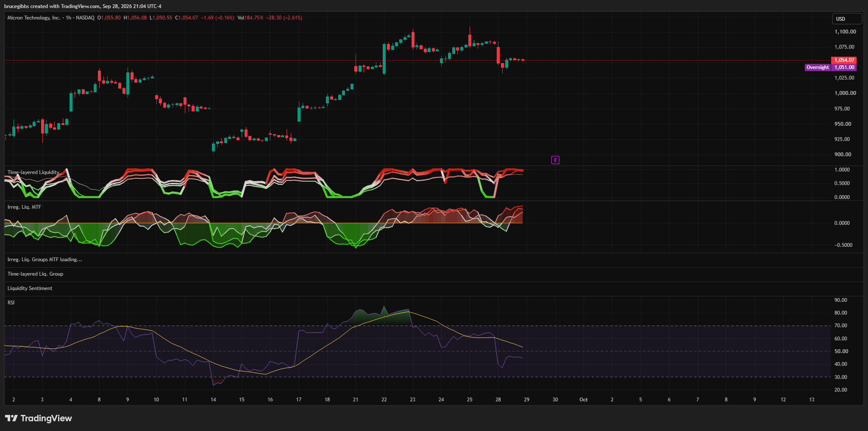
Task: Click the closing price C1,054.07 in header
Action: click(186, 18)
